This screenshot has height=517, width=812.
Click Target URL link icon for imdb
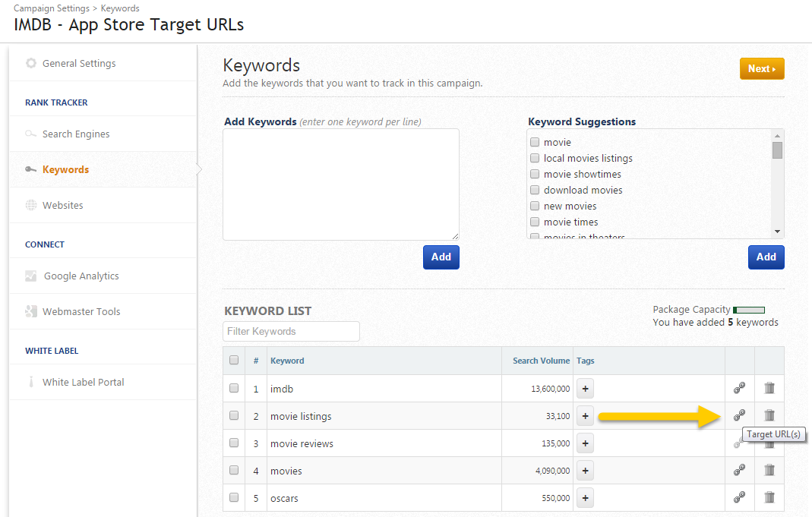tap(739, 388)
